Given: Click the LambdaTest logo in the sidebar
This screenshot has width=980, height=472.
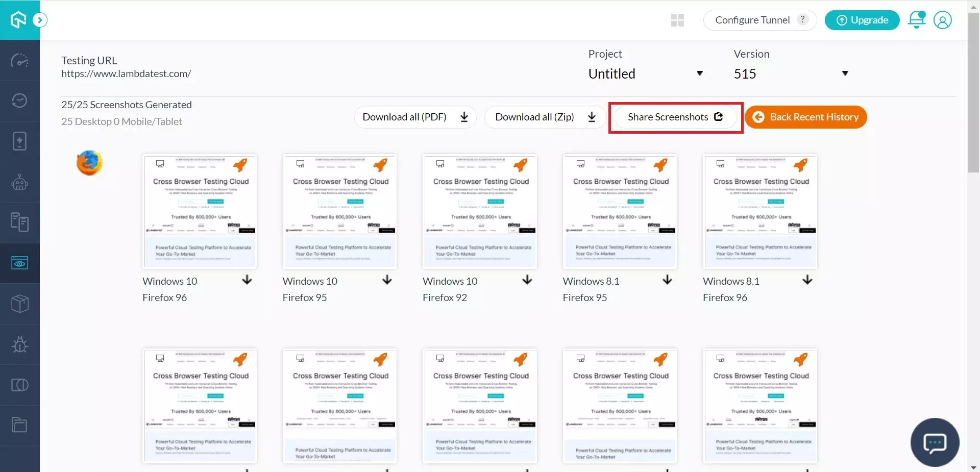Looking at the screenshot, I should (18, 20).
